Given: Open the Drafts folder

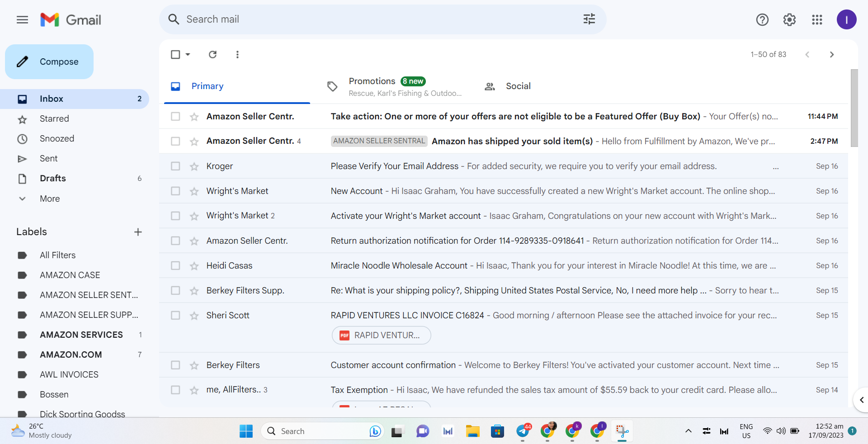Looking at the screenshot, I should pos(75,178).
